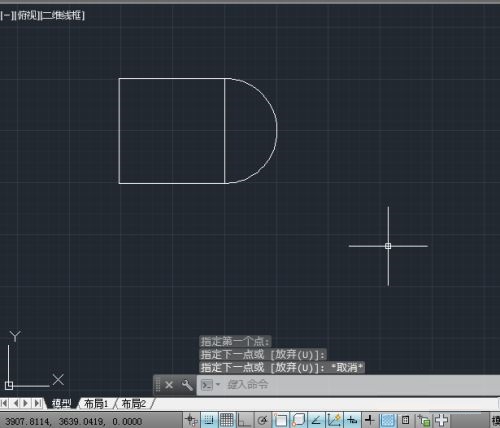Click the UCS origin icon

[x=9, y=386]
